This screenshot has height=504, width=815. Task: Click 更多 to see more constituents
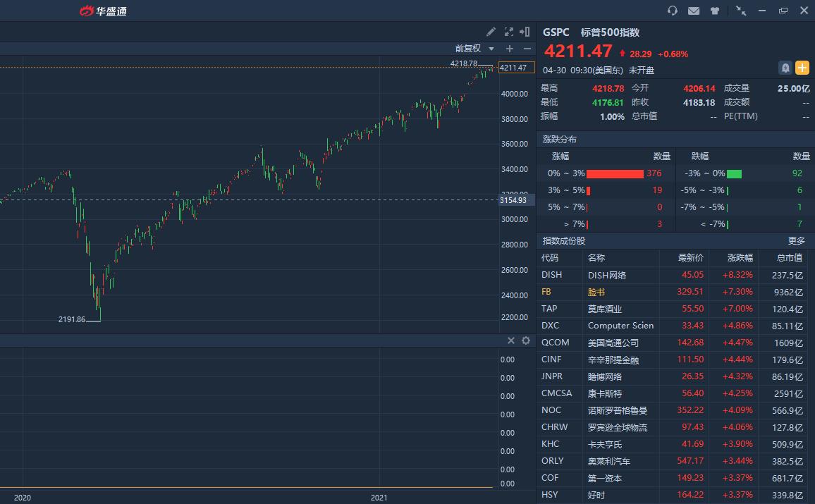click(x=796, y=240)
